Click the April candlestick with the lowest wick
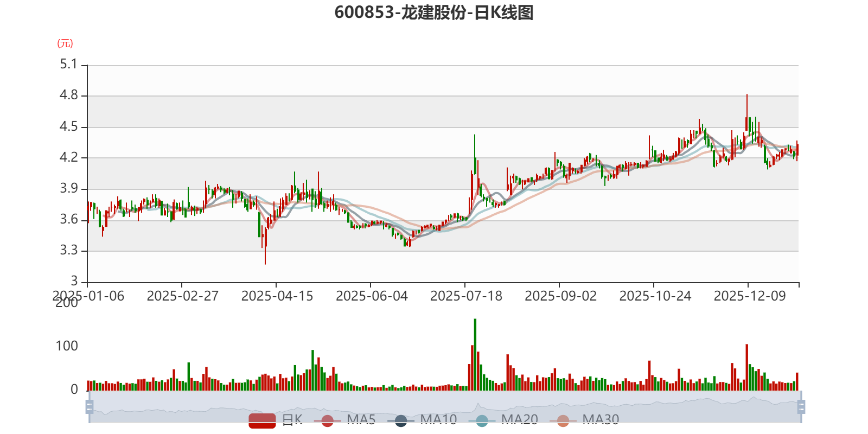The width and height of the screenshot is (868, 434). pos(265,245)
